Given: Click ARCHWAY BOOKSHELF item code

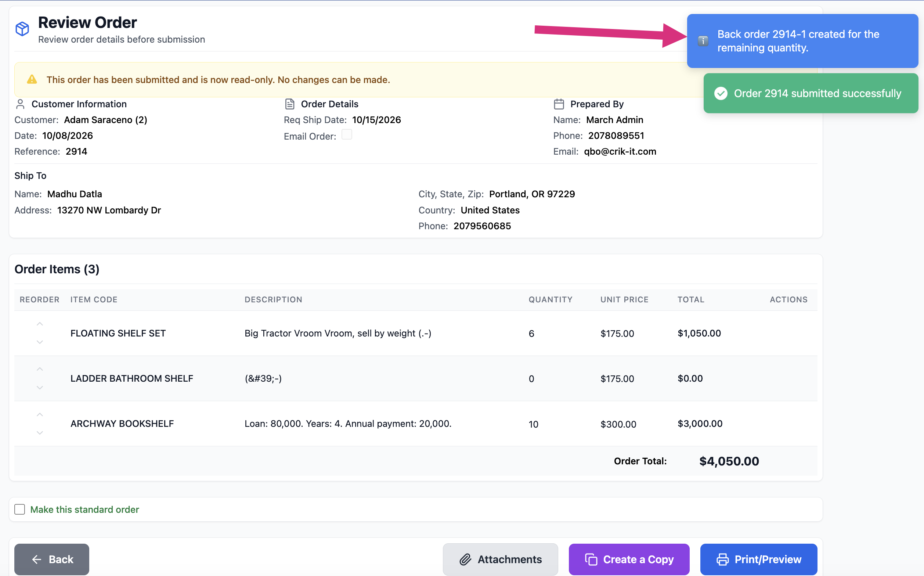Looking at the screenshot, I should [122, 424].
